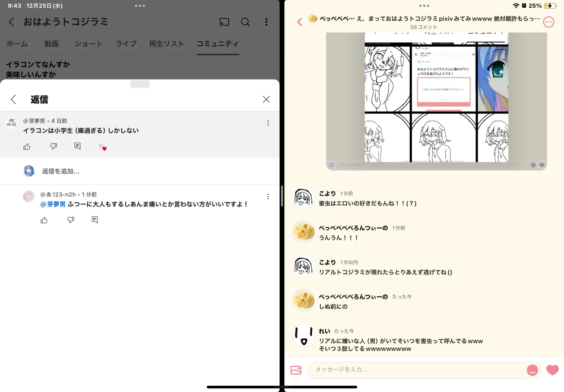Open YouTube search magnifier icon
Screen dimensions: 564x392
tap(245, 22)
